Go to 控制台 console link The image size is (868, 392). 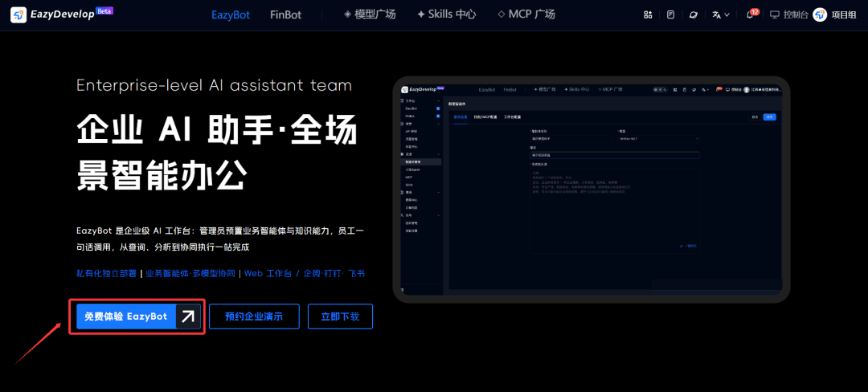coord(789,15)
